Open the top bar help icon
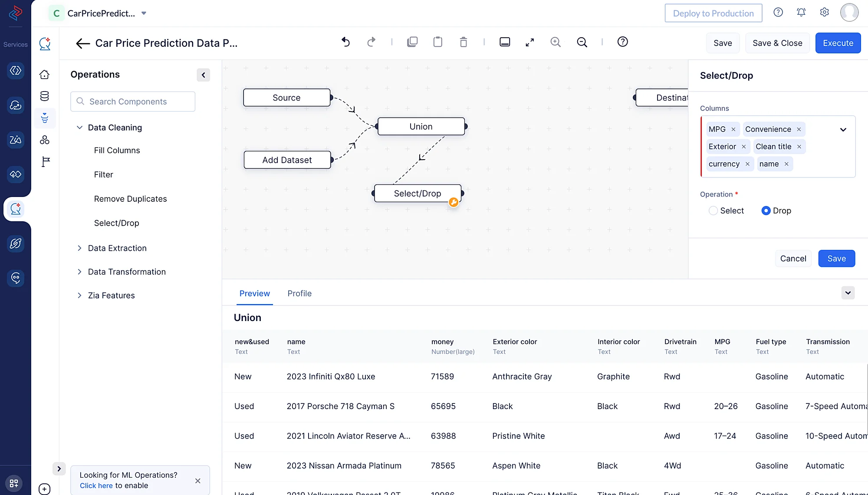Screen dimensions: 868x495 778,12
